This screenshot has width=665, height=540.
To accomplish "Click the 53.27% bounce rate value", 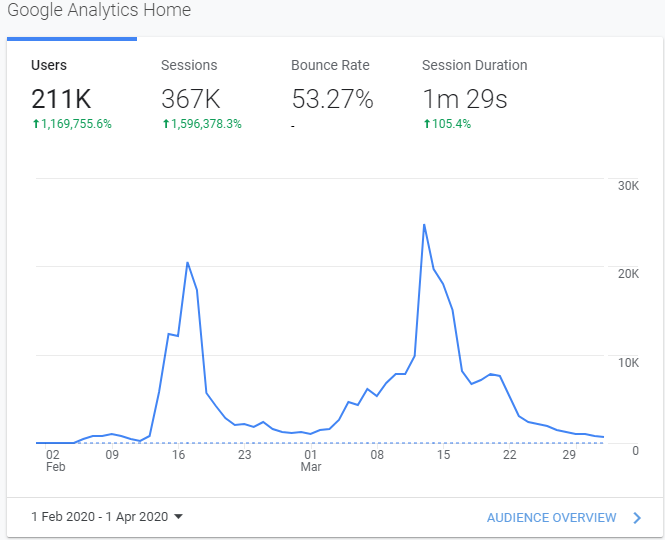I will coord(332,99).
